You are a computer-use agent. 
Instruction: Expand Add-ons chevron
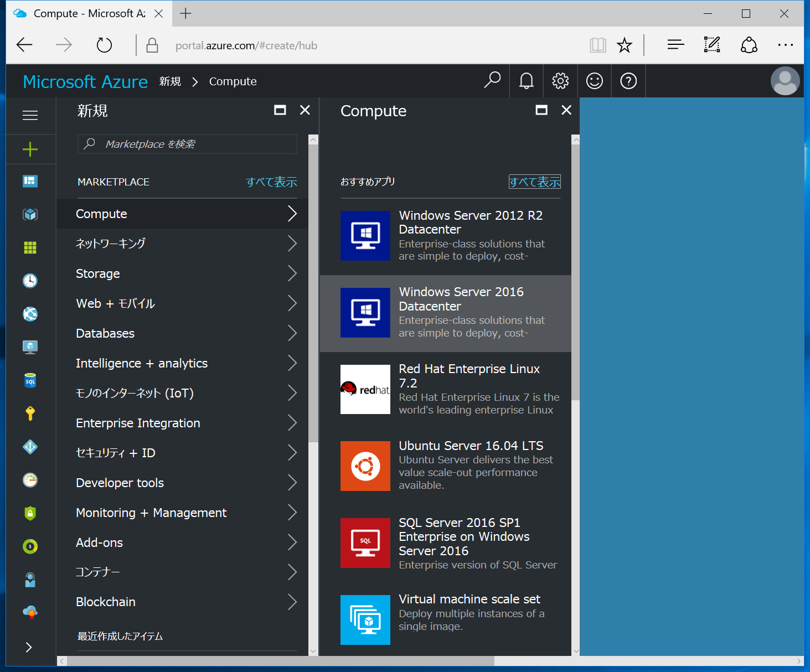pos(292,542)
